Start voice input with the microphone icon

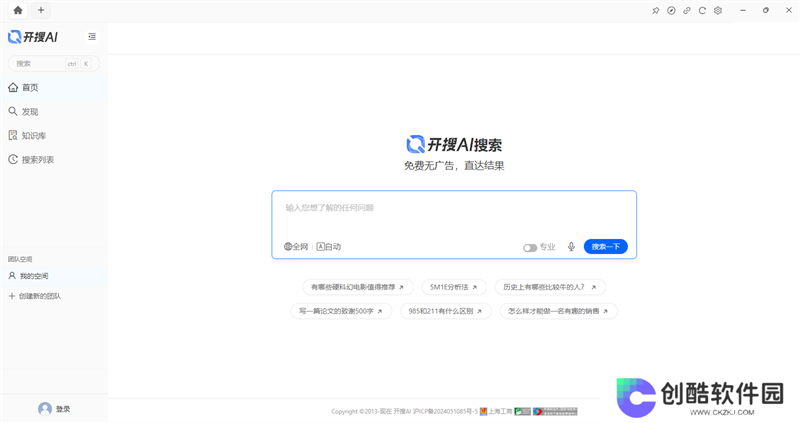571,247
